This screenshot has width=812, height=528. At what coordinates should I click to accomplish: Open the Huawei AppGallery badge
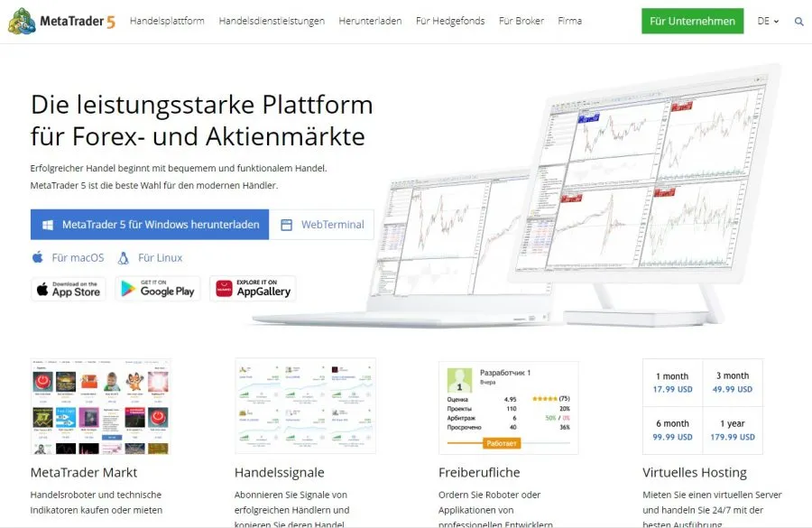tap(253, 289)
